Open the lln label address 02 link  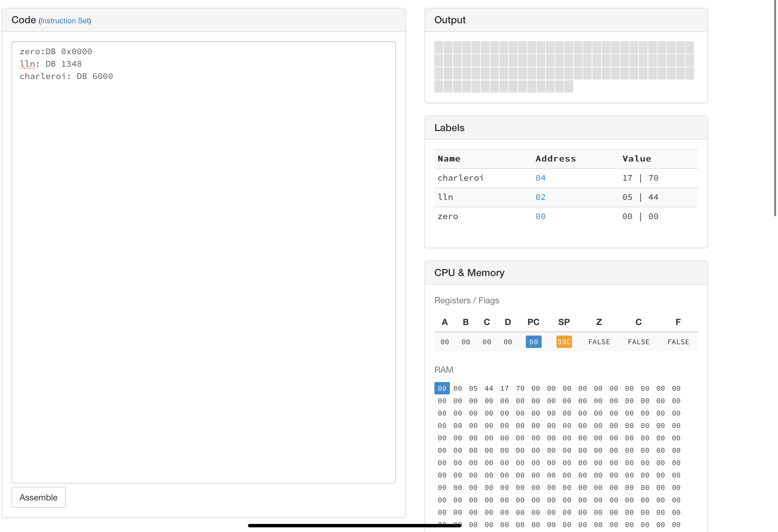540,197
